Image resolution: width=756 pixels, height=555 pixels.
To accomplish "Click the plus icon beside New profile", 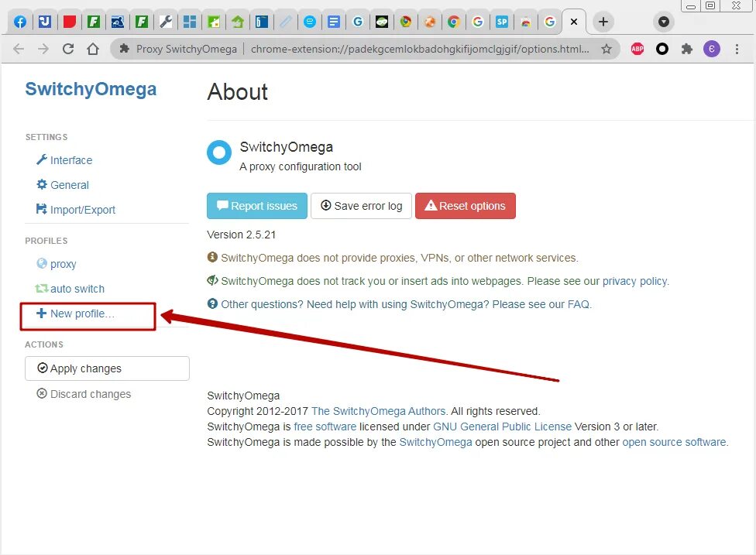I will (x=42, y=313).
